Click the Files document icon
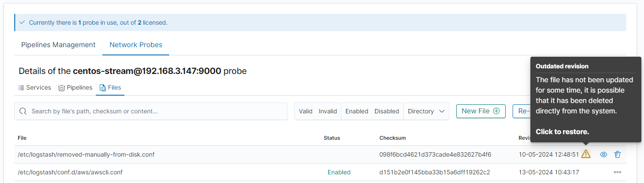Screen dimensions: 644x183 point(103,88)
